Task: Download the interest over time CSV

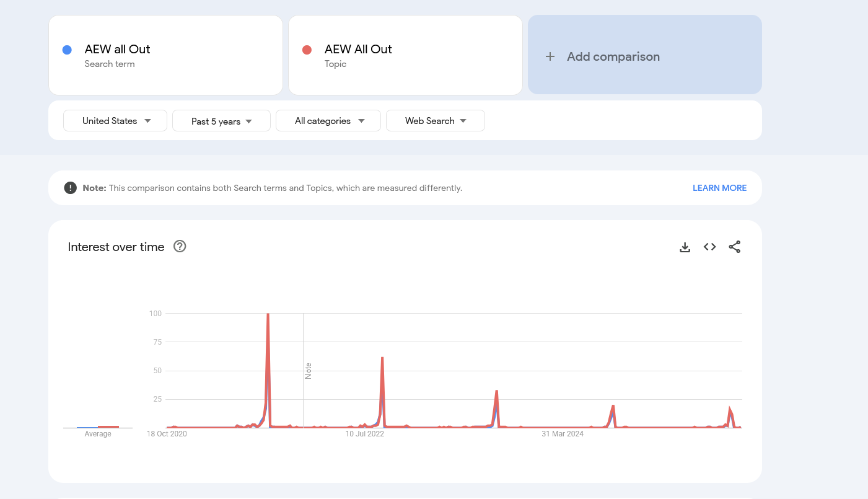Action: 685,247
